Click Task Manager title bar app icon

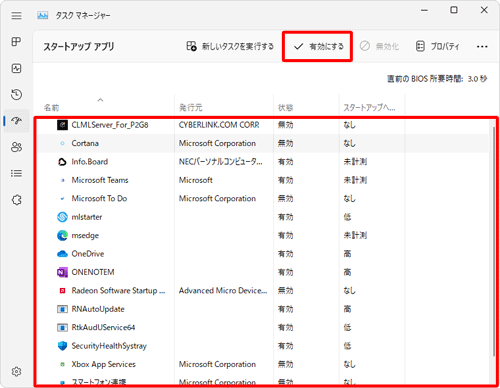tap(43, 15)
